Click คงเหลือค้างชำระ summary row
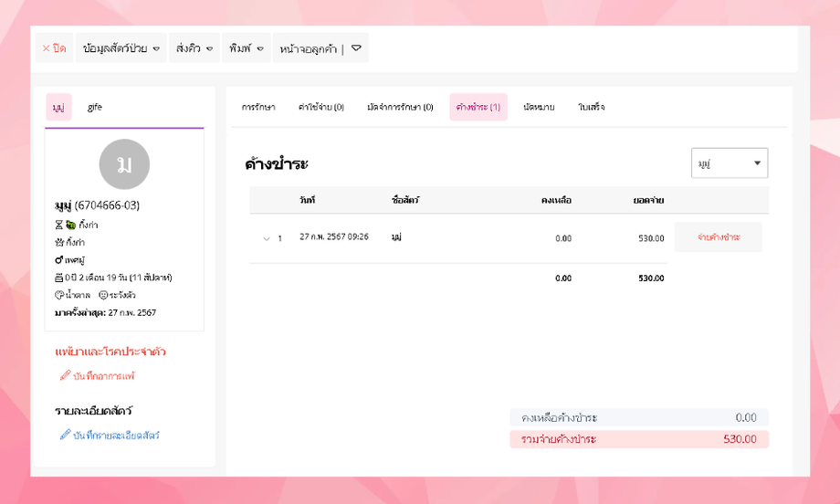Image resolution: width=840 pixels, height=504 pixels. (639, 417)
